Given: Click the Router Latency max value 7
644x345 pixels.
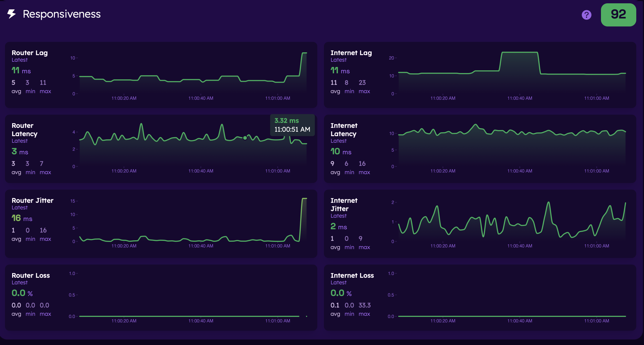Looking at the screenshot, I should point(41,163).
